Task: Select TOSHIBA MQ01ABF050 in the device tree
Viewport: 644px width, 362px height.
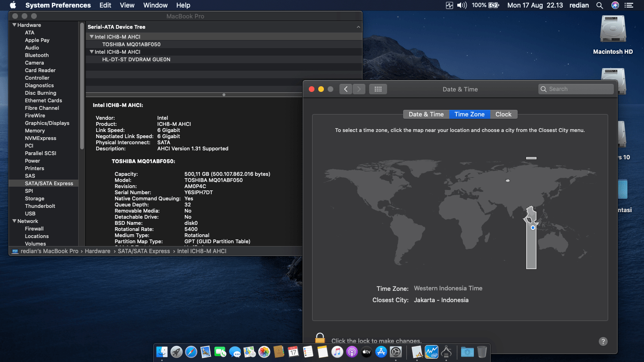Action: click(x=131, y=44)
